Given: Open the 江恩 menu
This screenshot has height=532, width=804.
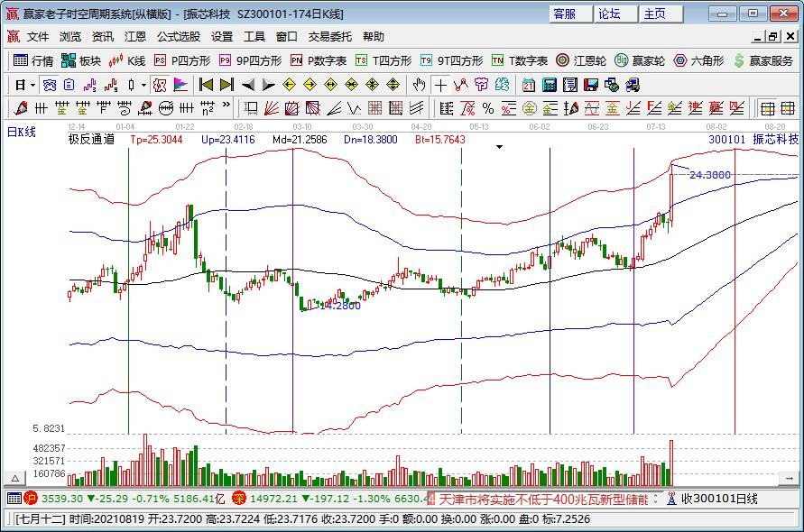Looking at the screenshot, I should point(134,37).
